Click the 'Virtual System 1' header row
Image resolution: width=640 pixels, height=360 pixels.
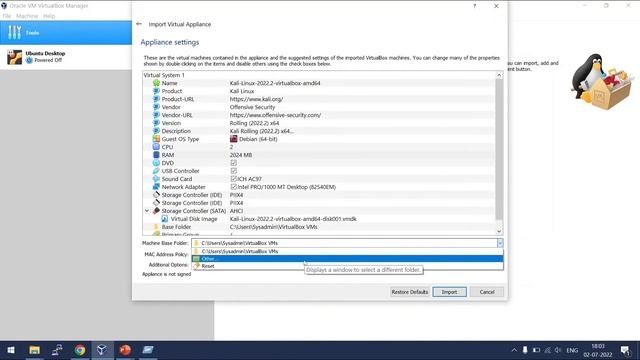[x=319, y=75]
